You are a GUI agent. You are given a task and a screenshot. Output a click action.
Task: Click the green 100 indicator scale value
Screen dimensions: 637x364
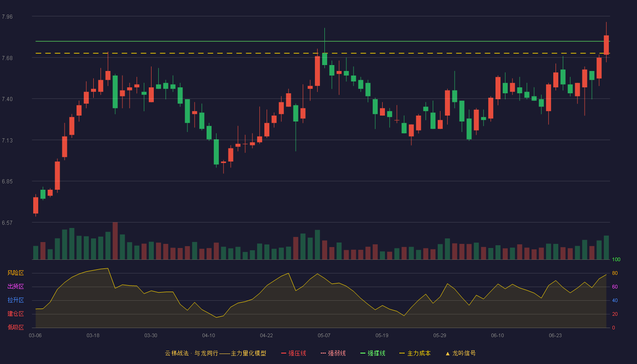point(616,260)
